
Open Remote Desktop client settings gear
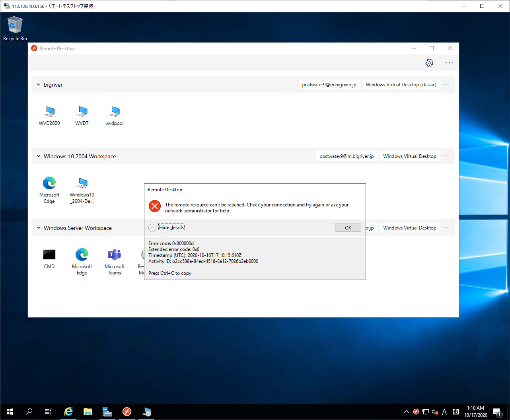[429, 62]
